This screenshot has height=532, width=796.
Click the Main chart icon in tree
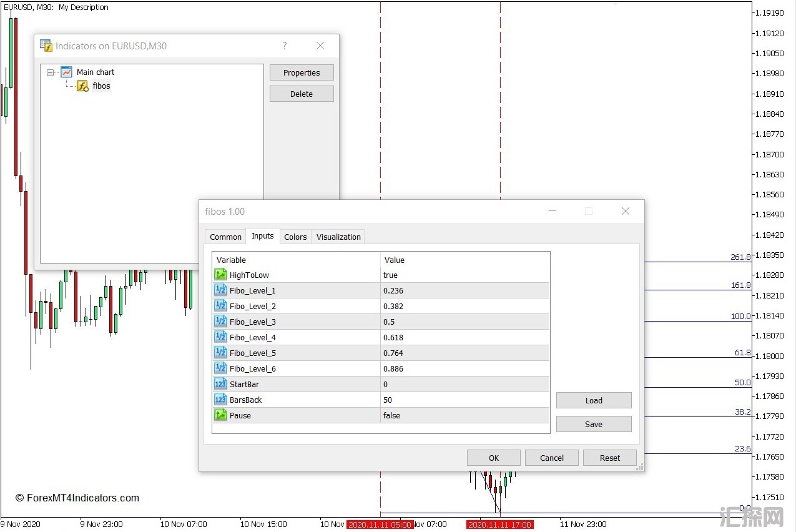(x=67, y=72)
